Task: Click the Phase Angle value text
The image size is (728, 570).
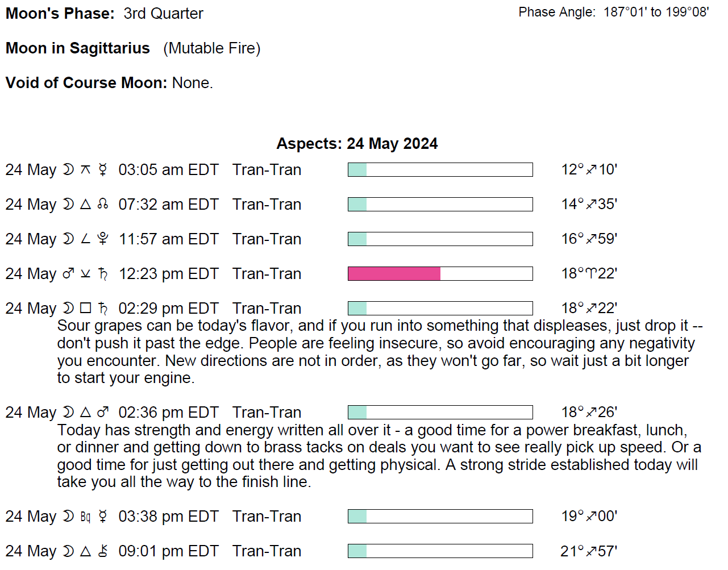Action: (x=656, y=13)
